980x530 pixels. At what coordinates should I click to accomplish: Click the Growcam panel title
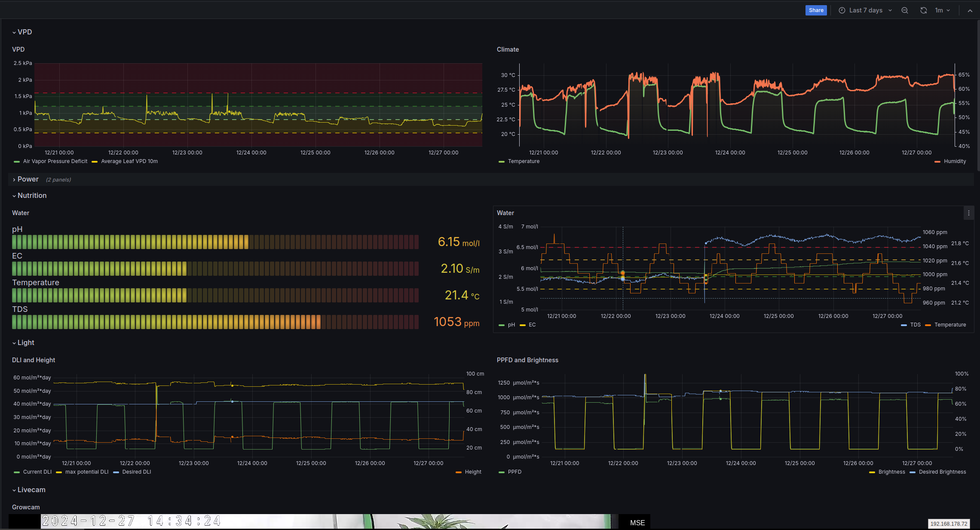tap(26, 507)
